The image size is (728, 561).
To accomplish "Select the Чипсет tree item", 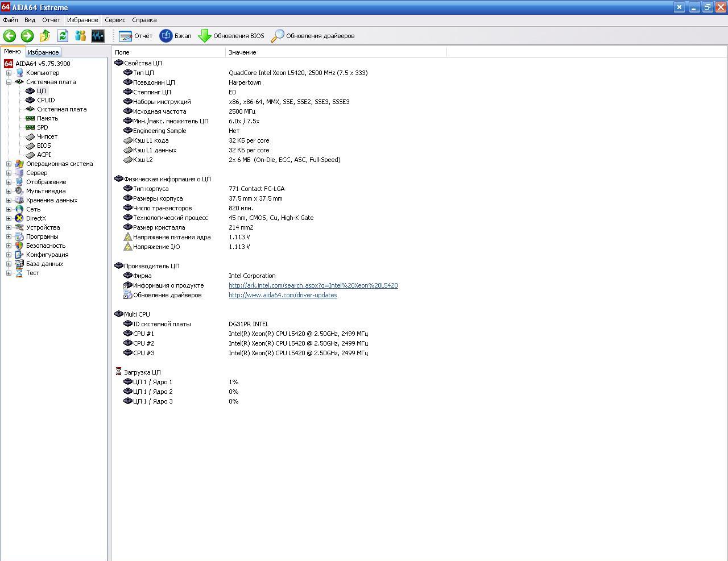I will click(x=47, y=136).
